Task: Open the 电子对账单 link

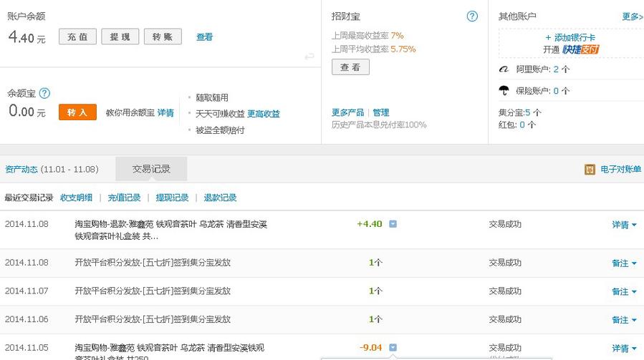Action: [x=620, y=169]
